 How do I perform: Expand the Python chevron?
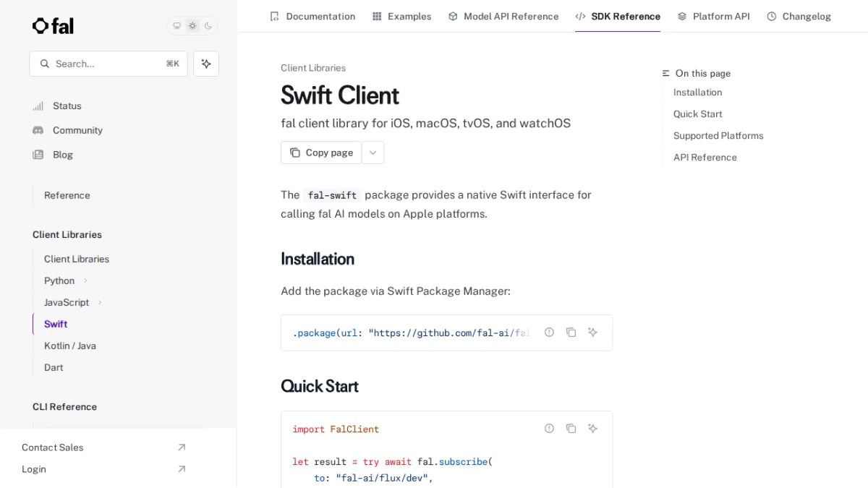(x=85, y=281)
